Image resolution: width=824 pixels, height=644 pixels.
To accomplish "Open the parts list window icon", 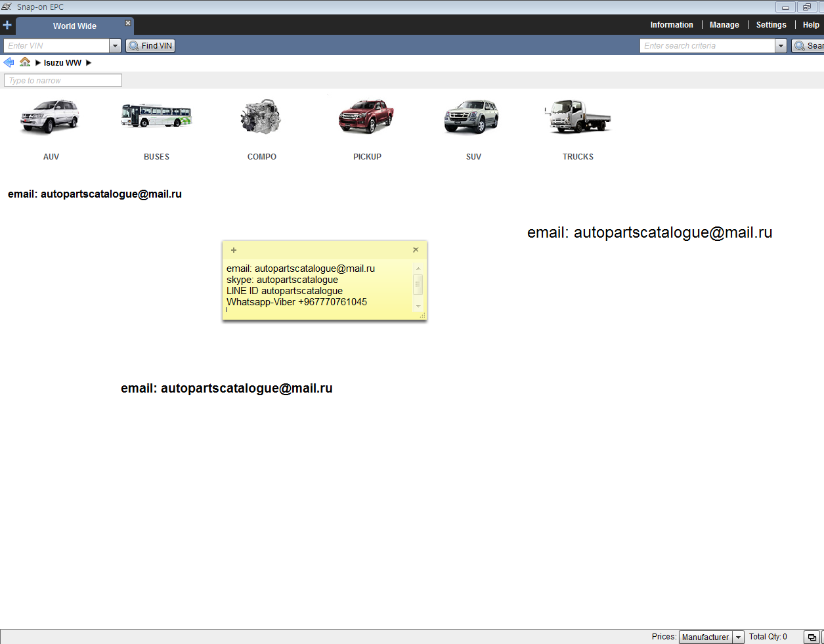I will coord(812,637).
